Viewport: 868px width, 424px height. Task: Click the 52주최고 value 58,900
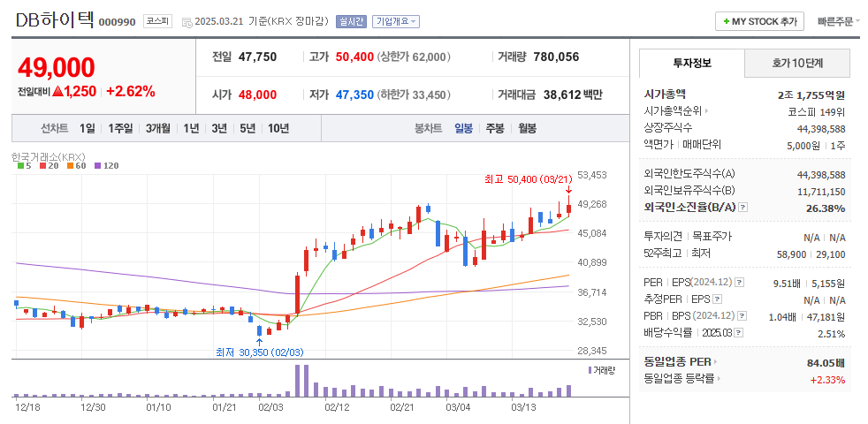pos(794,254)
